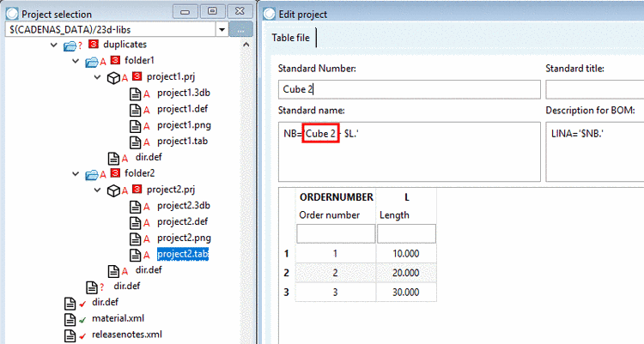Click the Edit project window icon
The image size is (644, 344).
(x=269, y=14)
